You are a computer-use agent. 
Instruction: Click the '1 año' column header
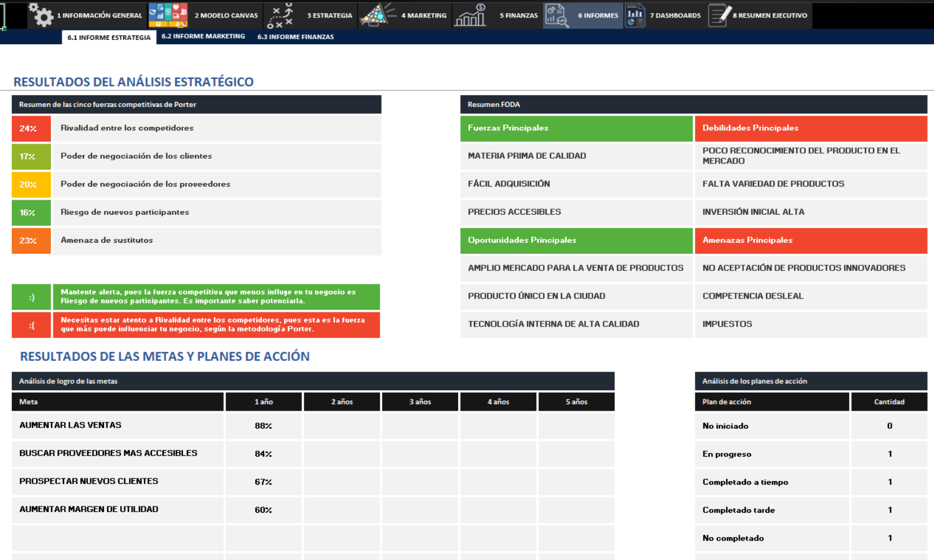point(264,402)
